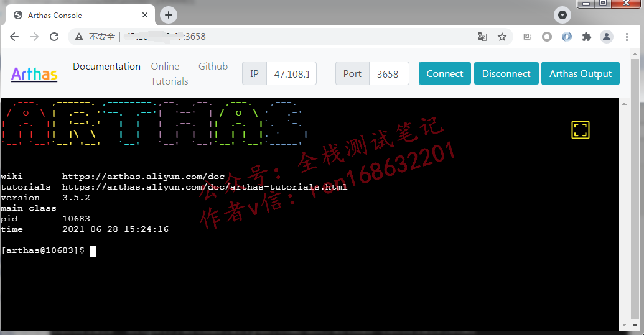Open the user profile avatar
This screenshot has height=335, width=644.
(x=606, y=37)
